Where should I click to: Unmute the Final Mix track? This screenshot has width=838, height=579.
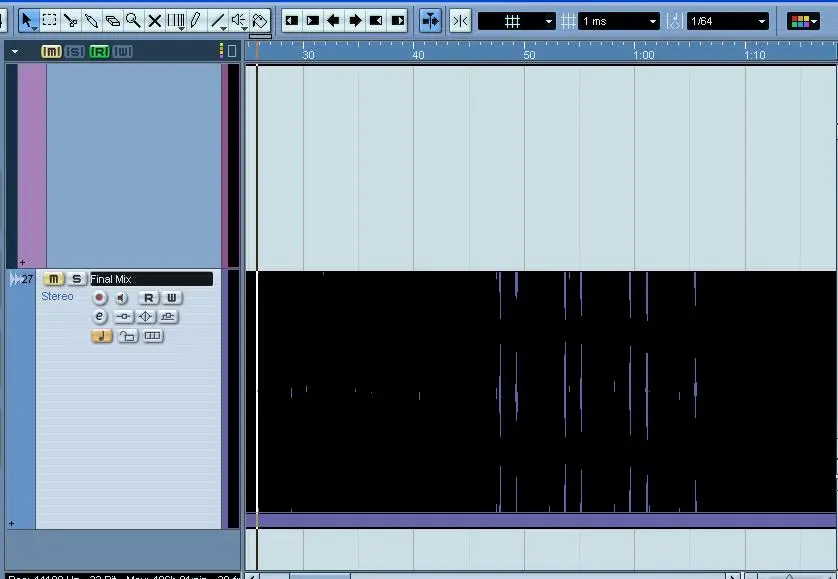[x=53, y=279]
